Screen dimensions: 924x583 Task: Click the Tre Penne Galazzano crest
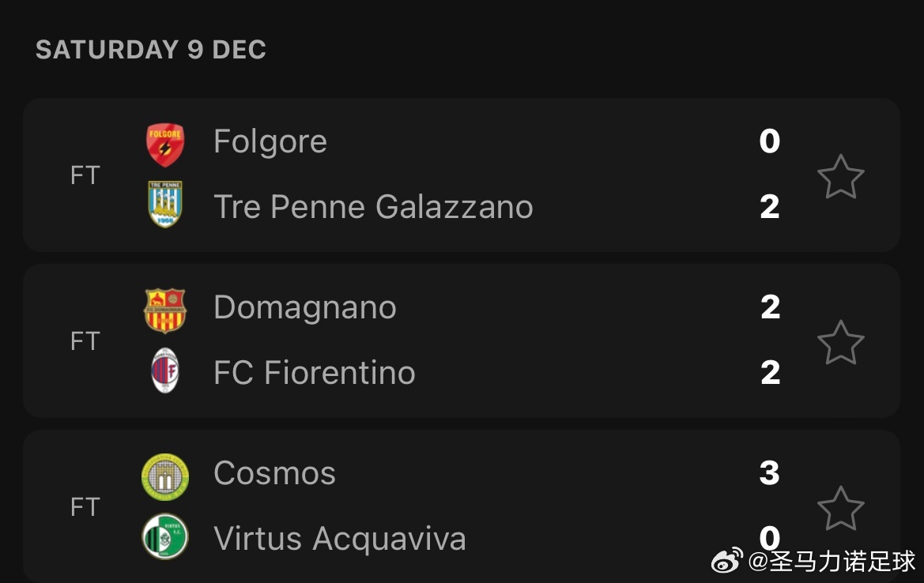[x=165, y=205]
